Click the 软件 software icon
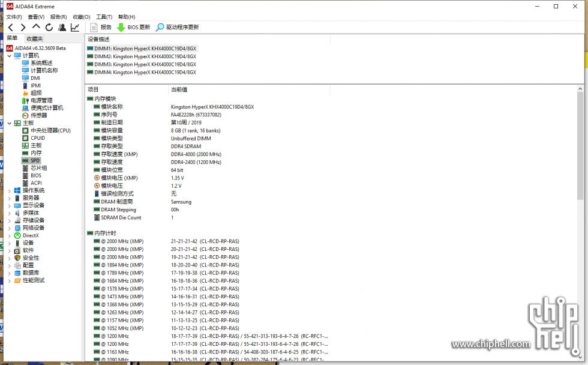 (x=17, y=250)
